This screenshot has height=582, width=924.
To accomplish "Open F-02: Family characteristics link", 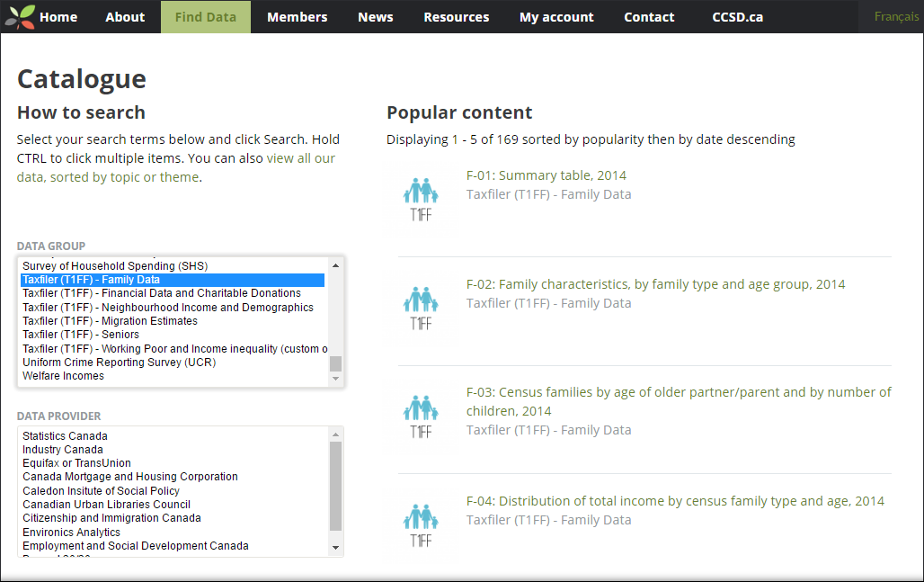I will [x=655, y=284].
